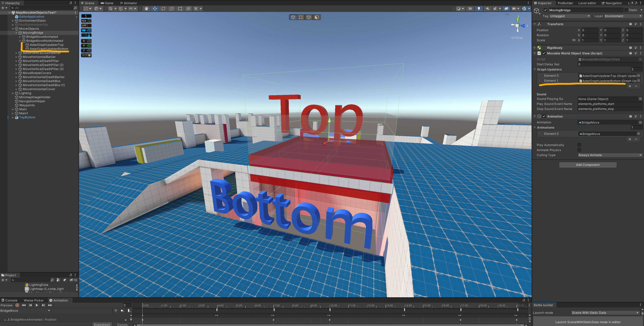Select ProBuilder vertex selection mode
This screenshot has height=326, width=644.
coord(301,17)
